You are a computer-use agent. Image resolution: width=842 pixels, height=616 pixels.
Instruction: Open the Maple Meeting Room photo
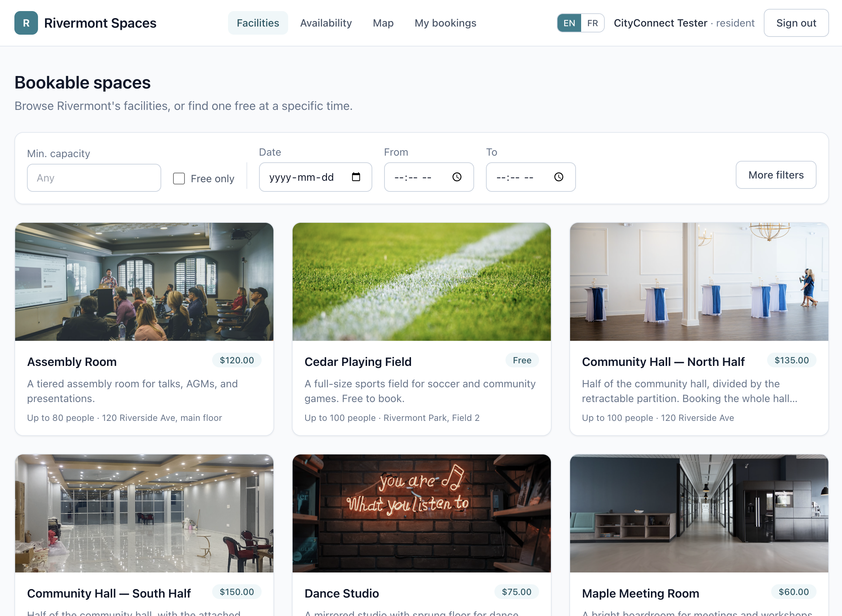[699, 513]
